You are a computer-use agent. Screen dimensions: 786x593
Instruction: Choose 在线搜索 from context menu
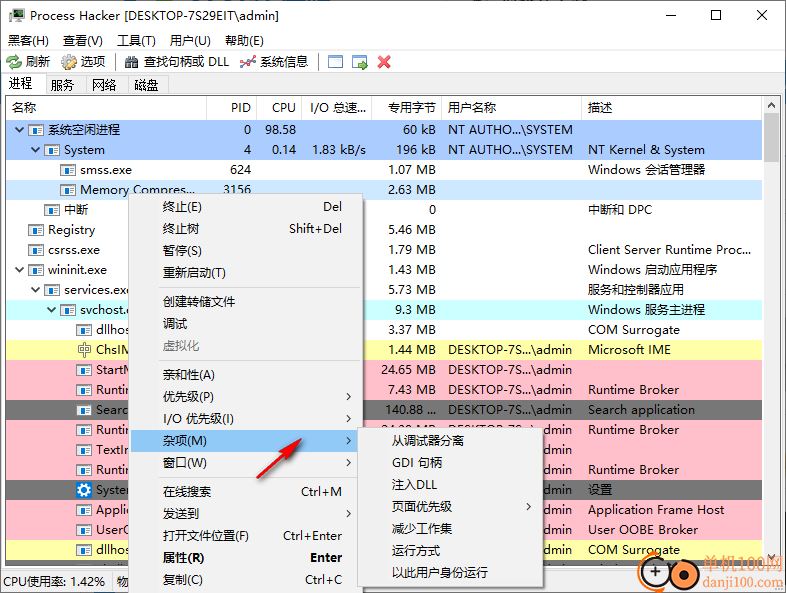point(246,492)
